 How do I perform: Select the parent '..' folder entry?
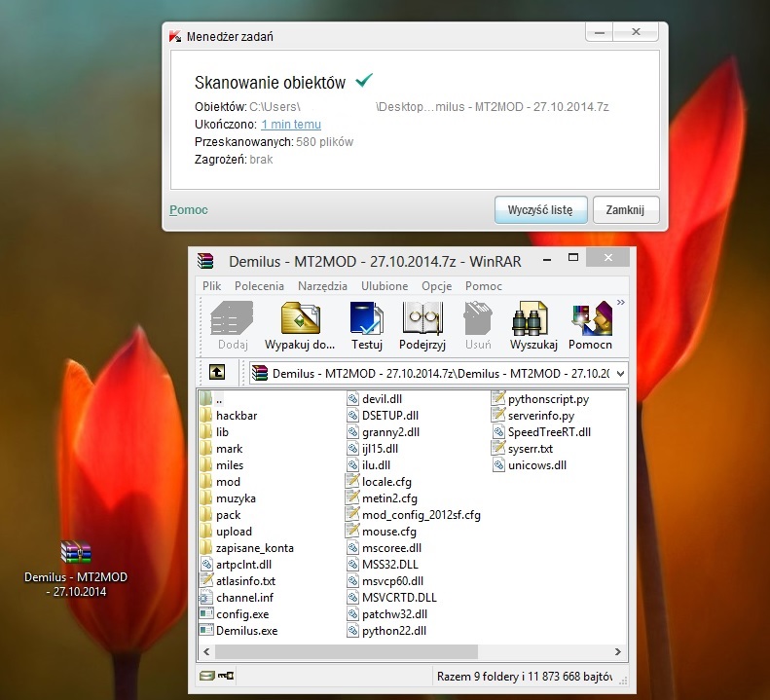tap(212, 399)
